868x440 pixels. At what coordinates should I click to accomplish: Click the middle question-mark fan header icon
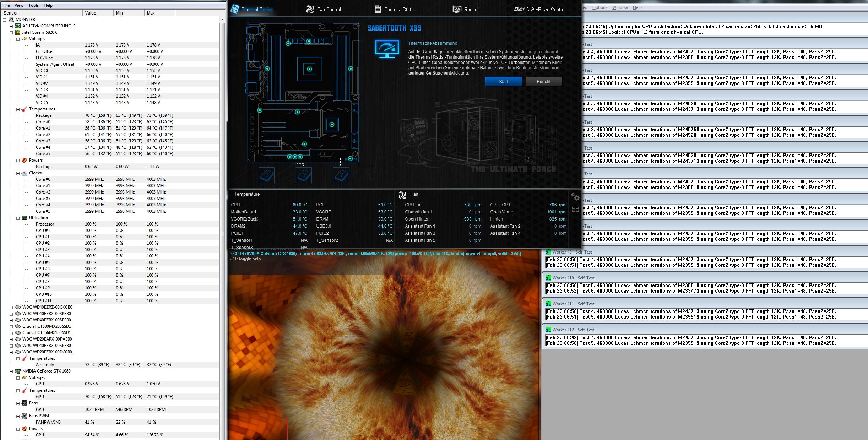(x=304, y=175)
